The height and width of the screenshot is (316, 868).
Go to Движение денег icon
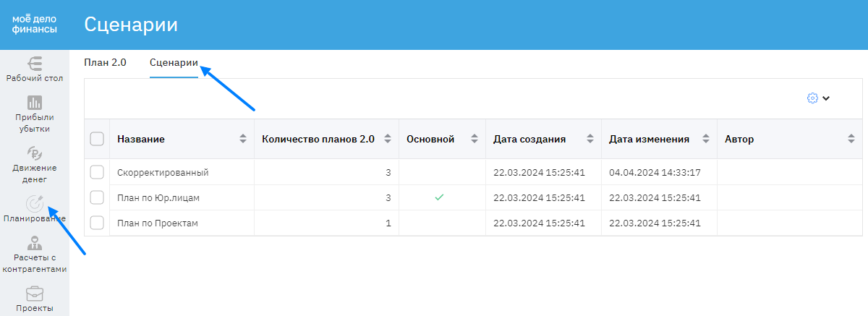(35, 153)
